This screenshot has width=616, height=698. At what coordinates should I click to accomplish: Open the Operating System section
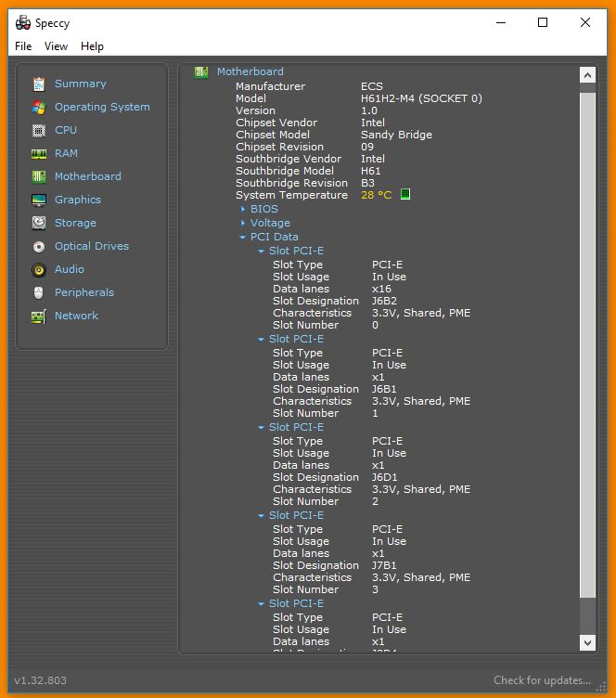pyautogui.click(x=102, y=107)
